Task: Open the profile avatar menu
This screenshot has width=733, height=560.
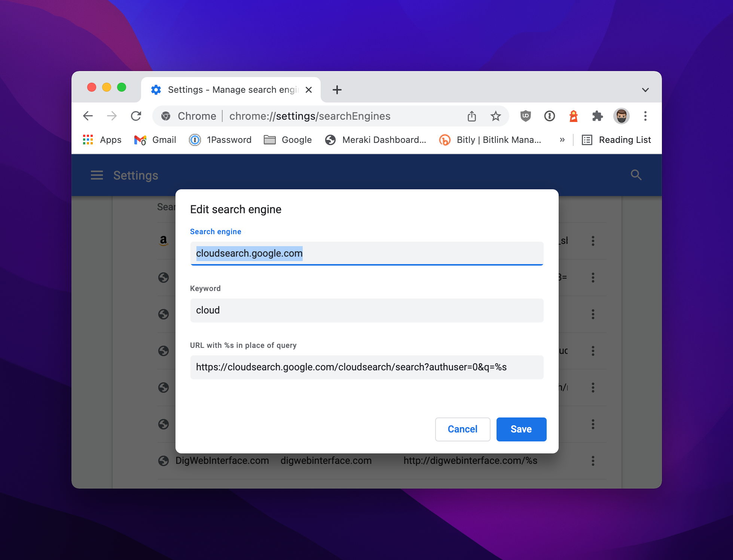Action: [621, 116]
